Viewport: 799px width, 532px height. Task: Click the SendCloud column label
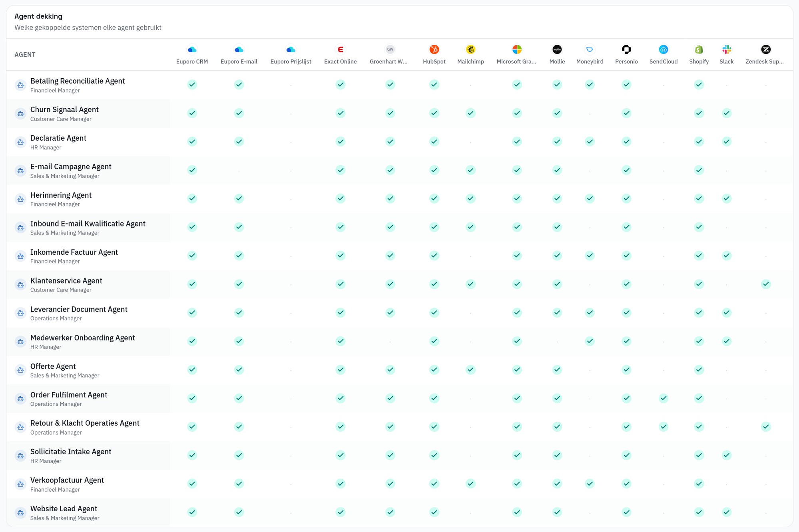(x=663, y=62)
